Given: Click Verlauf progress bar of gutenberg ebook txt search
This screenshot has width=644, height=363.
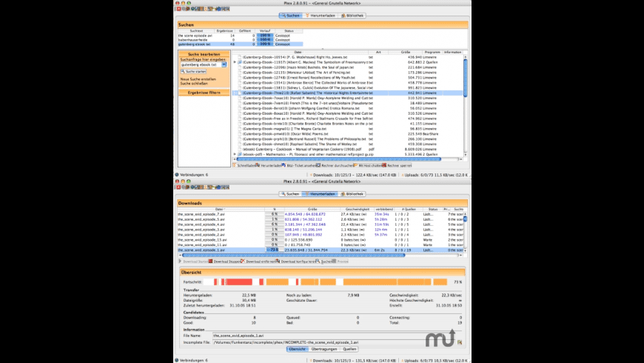Looking at the screenshot, I should (265, 44).
